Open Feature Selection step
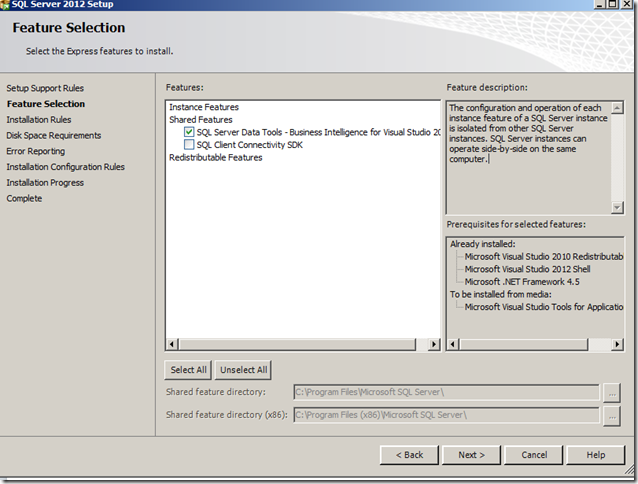The width and height of the screenshot is (638, 484). (46, 104)
